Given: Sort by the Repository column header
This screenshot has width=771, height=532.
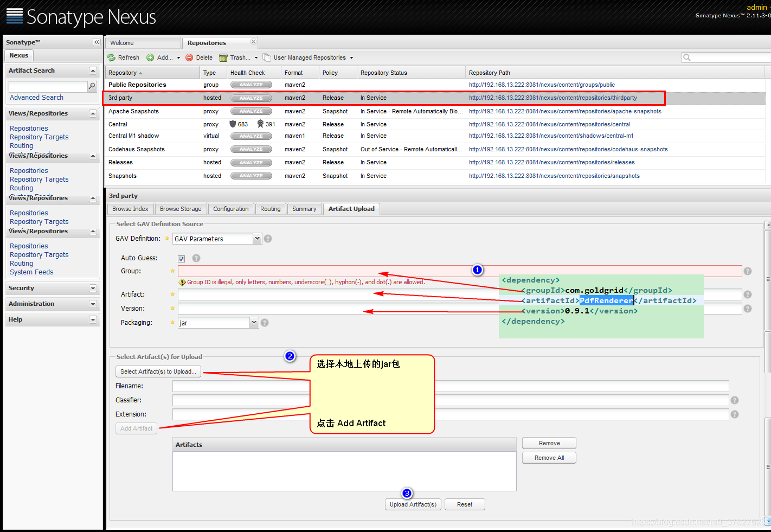Looking at the screenshot, I should tap(152, 73).
